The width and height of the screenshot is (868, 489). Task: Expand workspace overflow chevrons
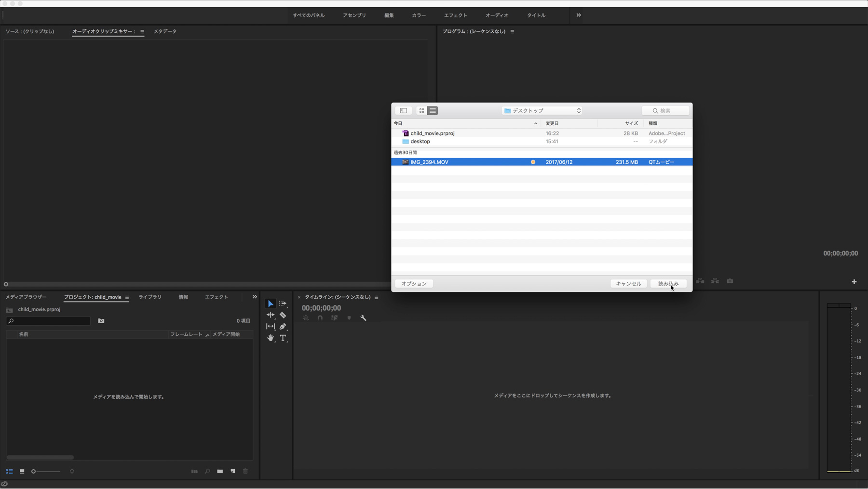click(579, 15)
